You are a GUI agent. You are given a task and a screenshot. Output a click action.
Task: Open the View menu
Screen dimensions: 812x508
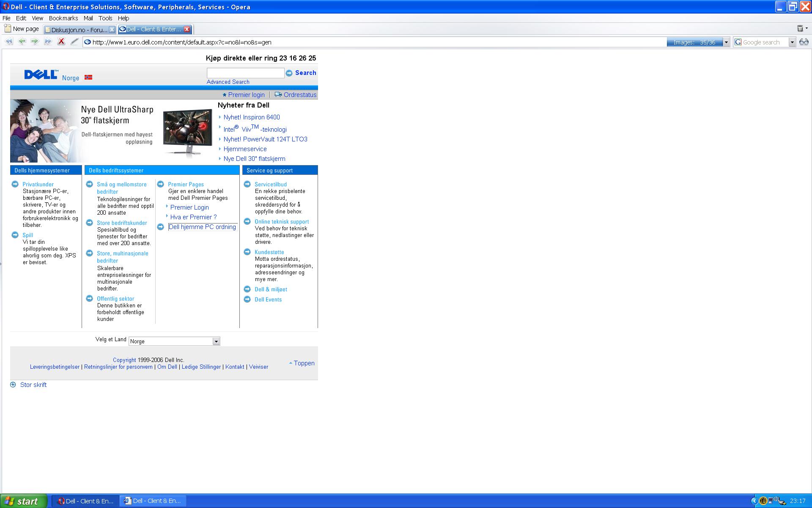(x=38, y=18)
